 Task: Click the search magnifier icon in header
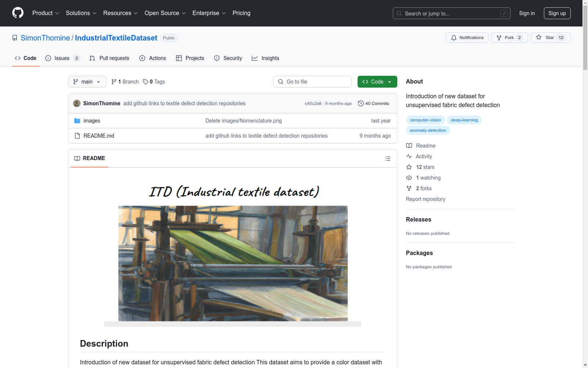coord(399,13)
